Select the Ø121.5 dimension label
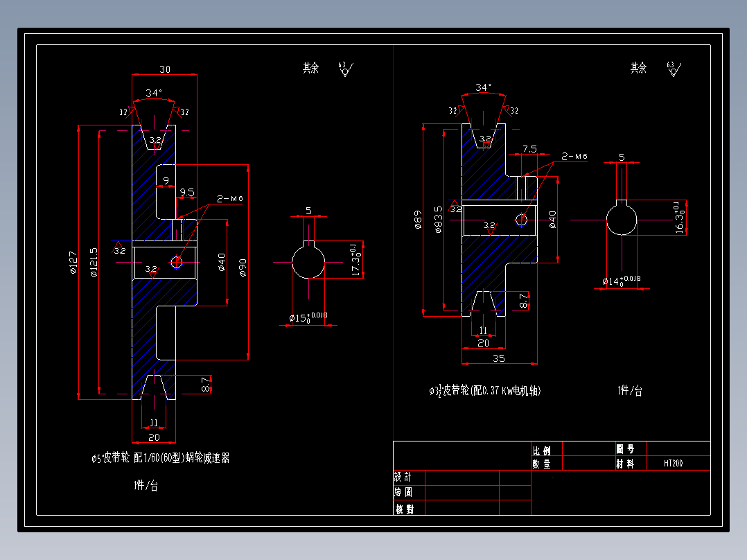This screenshot has height=560, width=747. point(94,262)
